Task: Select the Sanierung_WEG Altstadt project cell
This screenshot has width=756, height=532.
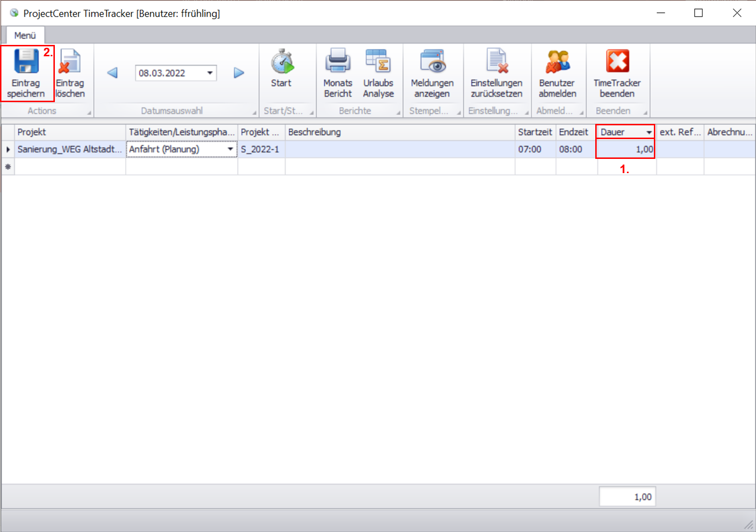Action: (70, 149)
